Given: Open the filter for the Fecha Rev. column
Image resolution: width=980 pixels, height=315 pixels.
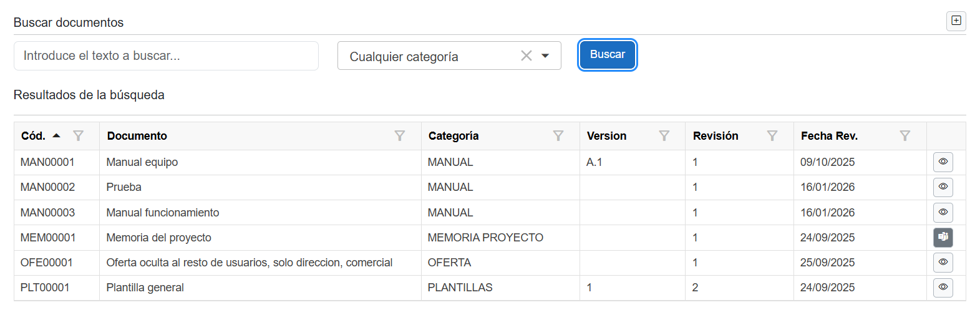Looking at the screenshot, I should [905, 136].
